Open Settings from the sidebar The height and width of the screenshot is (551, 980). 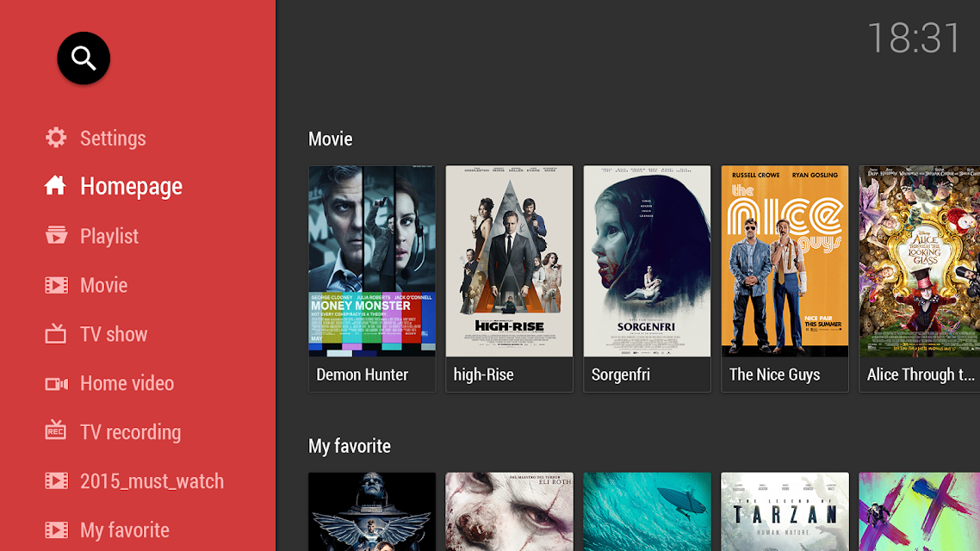coord(113,138)
